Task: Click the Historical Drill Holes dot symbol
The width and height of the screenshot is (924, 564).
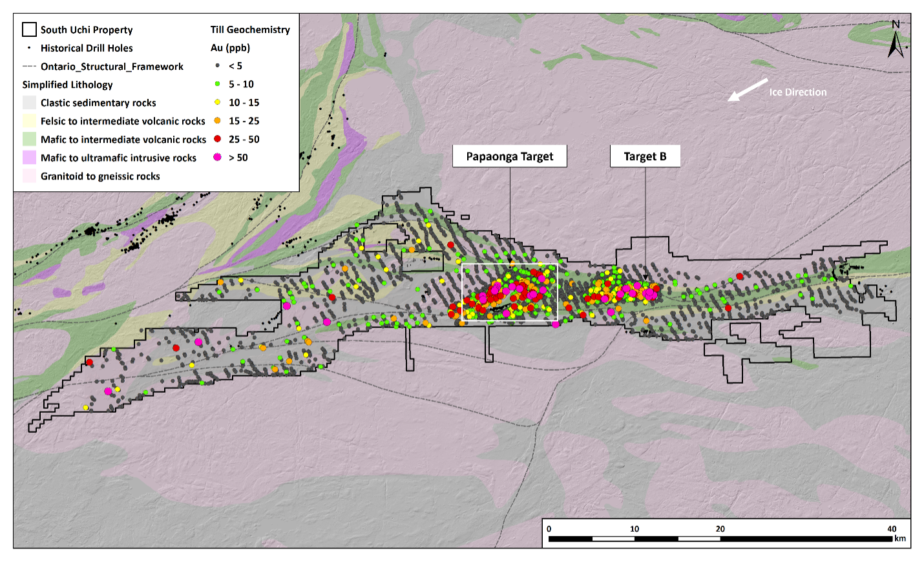Action: pos(29,48)
